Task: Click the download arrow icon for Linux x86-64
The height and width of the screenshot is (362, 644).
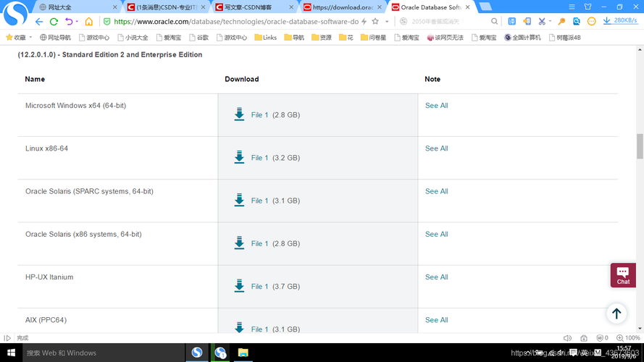Action: pos(239,157)
